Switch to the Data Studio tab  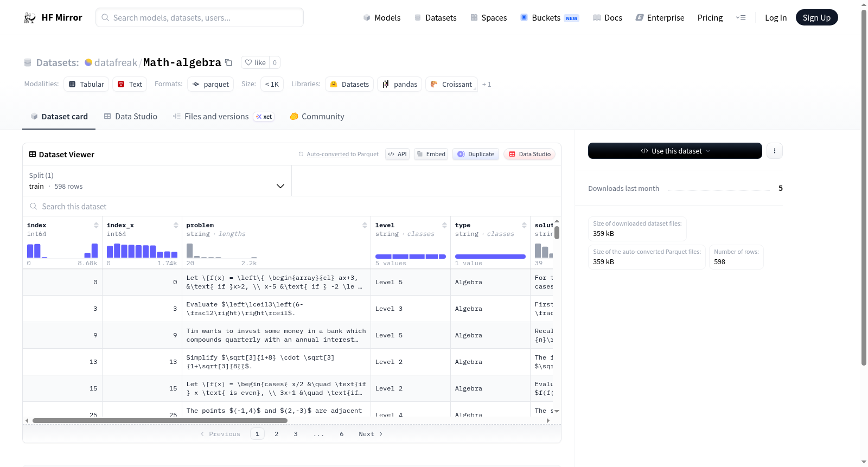tap(131, 116)
